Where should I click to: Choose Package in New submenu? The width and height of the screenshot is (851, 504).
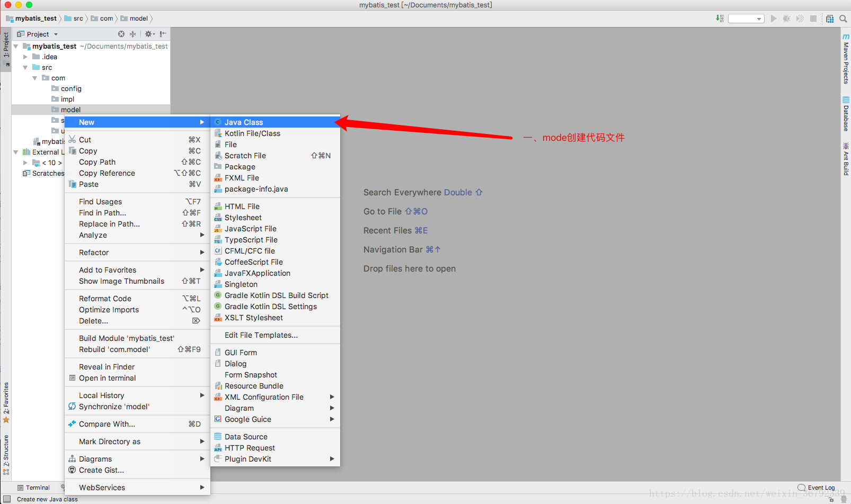tap(275, 167)
